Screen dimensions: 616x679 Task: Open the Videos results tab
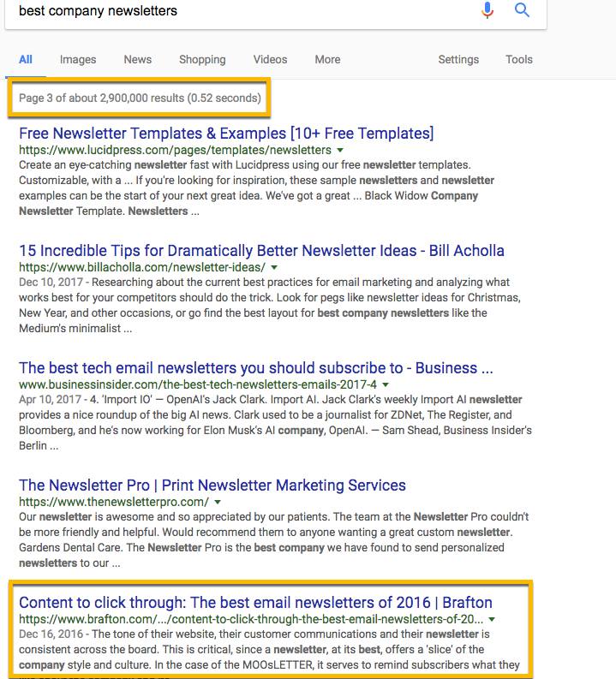click(x=270, y=60)
